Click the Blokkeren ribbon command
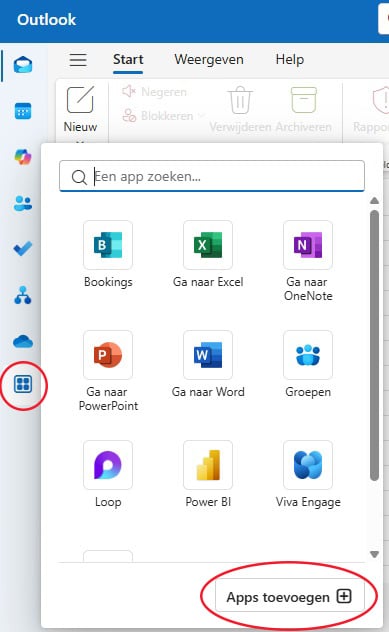The height and width of the screenshot is (632, 389). [158, 116]
